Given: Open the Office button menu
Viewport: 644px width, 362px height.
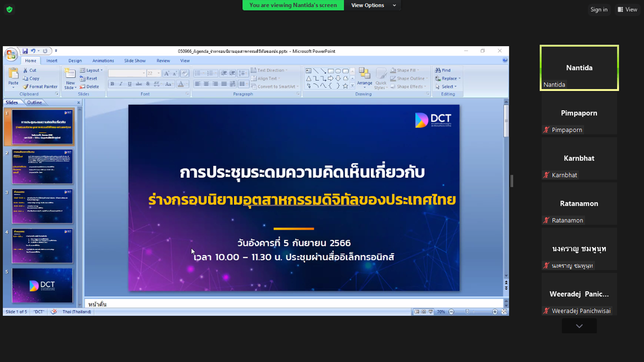Looking at the screenshot, I should pos(10,55).
